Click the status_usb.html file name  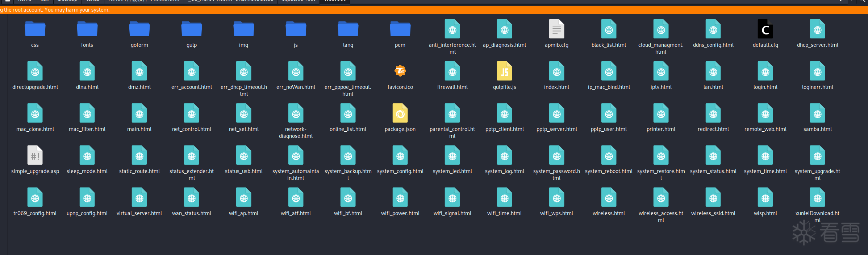click(x=243, y=171)
